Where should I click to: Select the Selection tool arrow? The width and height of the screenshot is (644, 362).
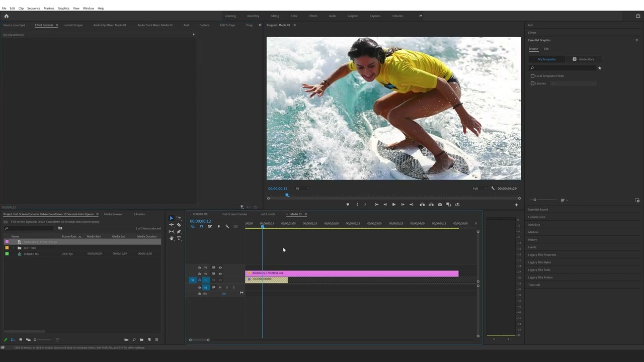171,218
